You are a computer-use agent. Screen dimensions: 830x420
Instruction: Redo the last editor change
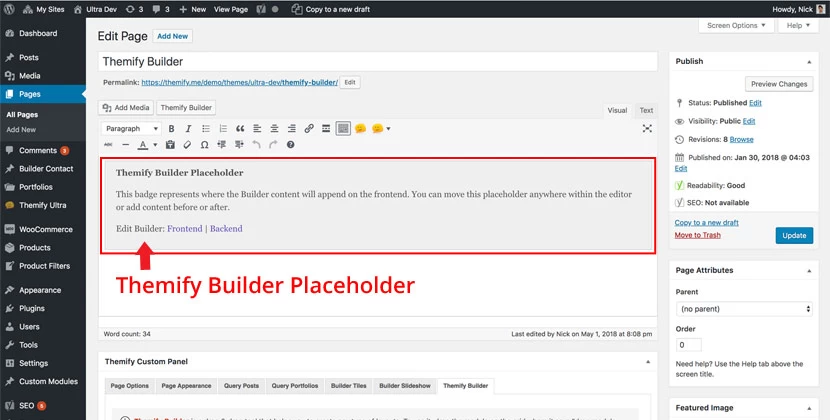(x=273, y=145)
